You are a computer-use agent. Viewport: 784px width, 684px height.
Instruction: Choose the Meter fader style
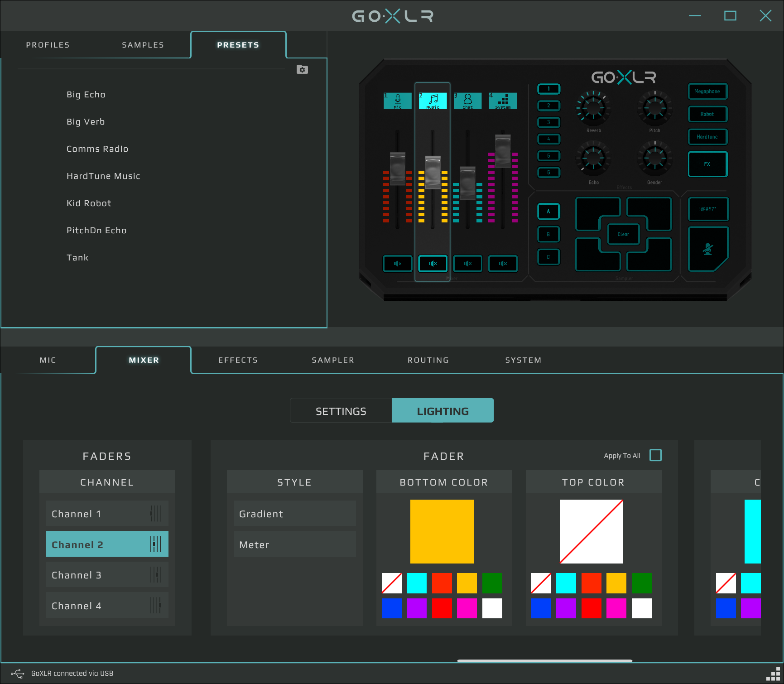295,544
